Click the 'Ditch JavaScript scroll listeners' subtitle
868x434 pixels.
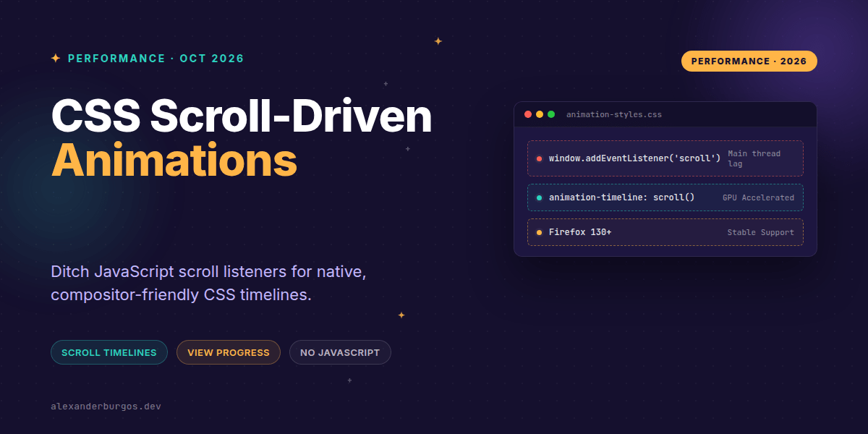pos(210,284)
